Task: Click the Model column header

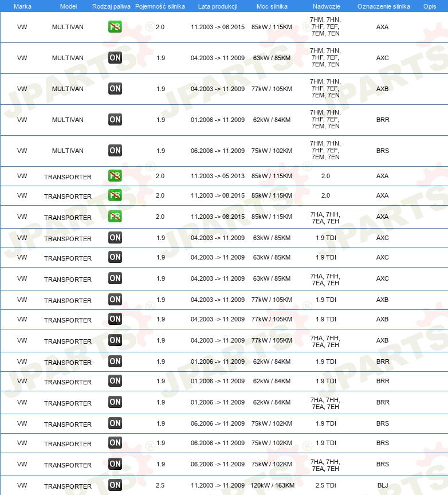Action: pos(68,6)
